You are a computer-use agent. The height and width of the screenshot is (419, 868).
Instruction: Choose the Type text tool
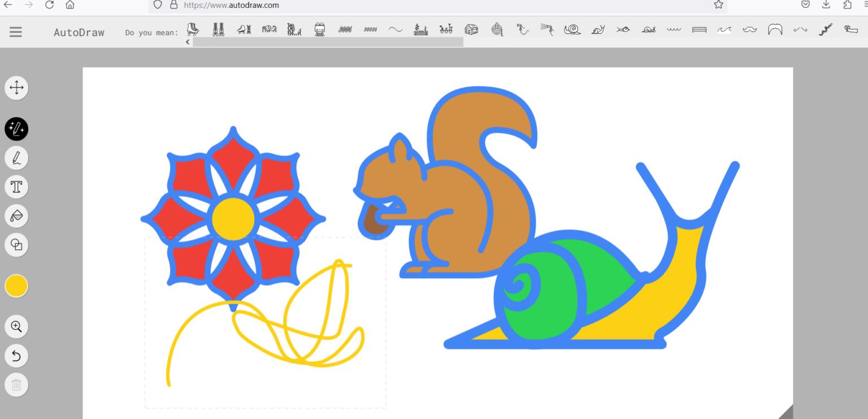pos(16,187)
